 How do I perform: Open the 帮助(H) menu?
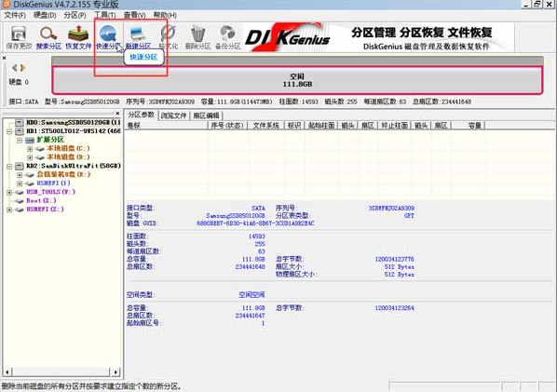tap(165, 15)
